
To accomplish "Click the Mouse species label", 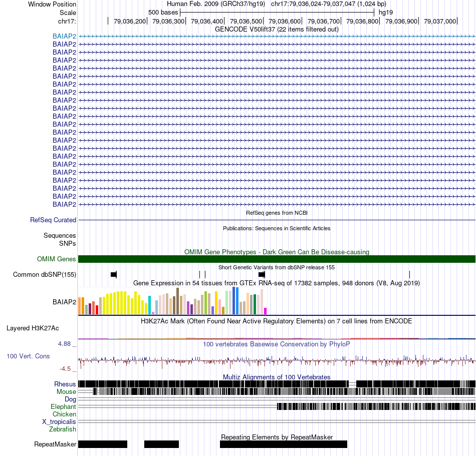I will tap(66, 392).
